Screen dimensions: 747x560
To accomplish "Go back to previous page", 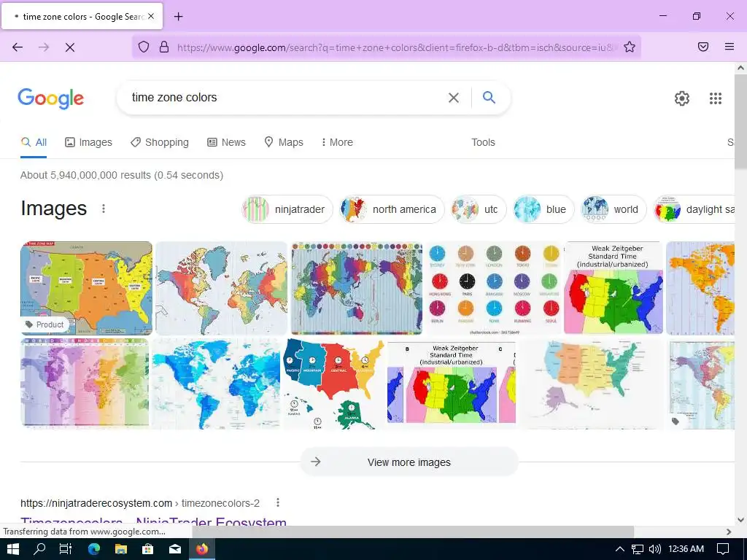I will tap(18, 47).
